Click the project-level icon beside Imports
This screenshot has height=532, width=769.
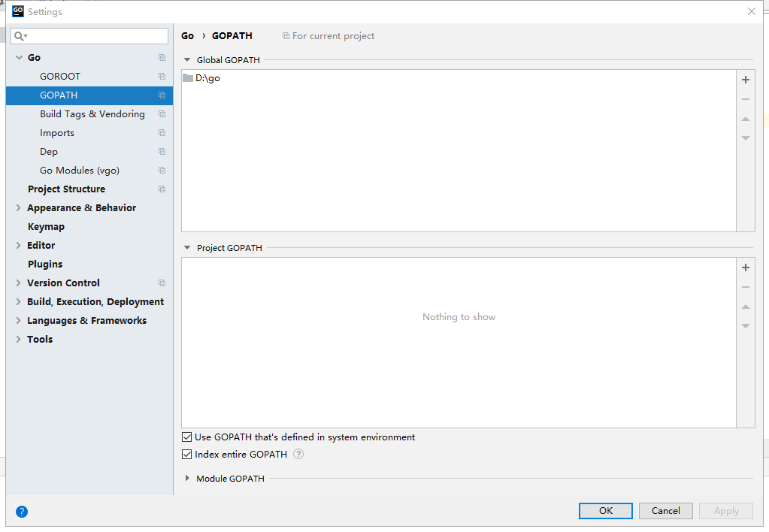click(162, 133)
